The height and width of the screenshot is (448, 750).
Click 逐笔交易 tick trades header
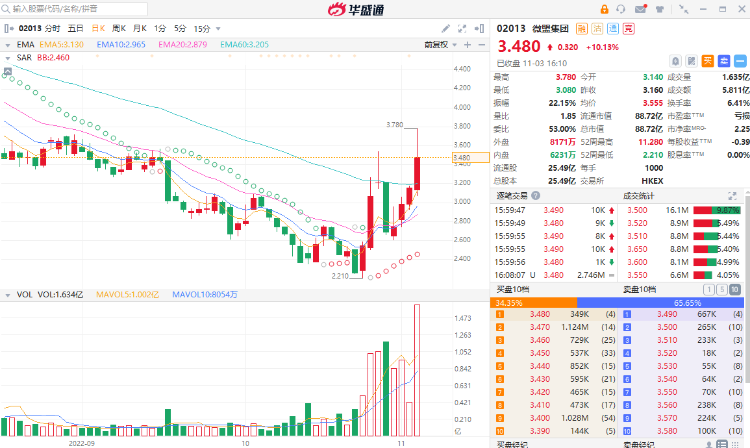click(x=512, y=196)
